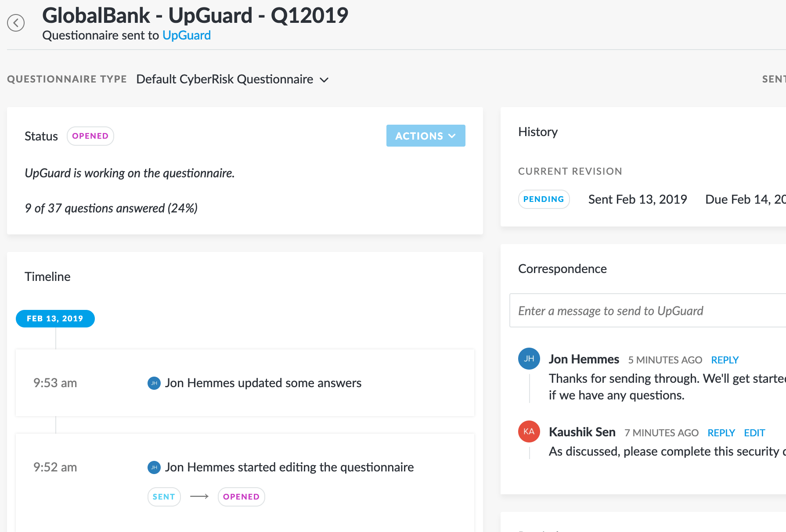Expand the Default CyberRisk Questionnaire dropdown
Image resolution: width=786 pixels, height=532 pixels.
232,79
